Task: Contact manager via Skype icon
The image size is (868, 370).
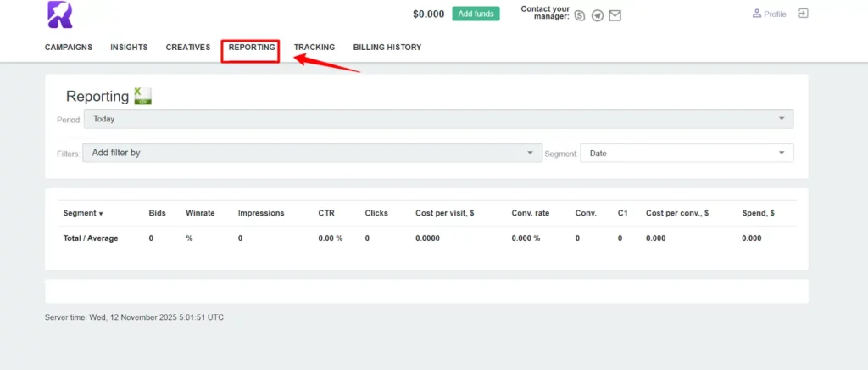Action: pyautogui.click(x=580, y=15)
